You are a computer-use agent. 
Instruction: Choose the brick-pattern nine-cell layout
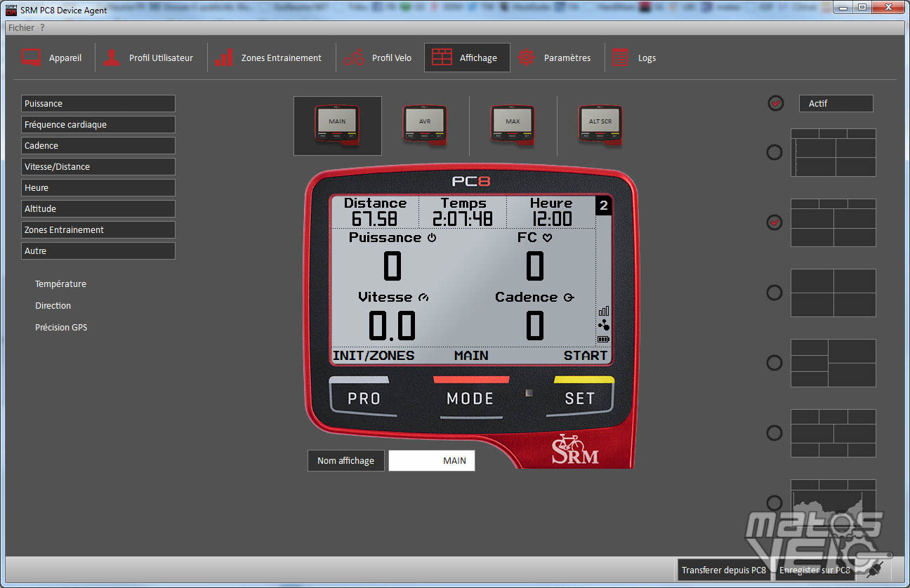833,433
